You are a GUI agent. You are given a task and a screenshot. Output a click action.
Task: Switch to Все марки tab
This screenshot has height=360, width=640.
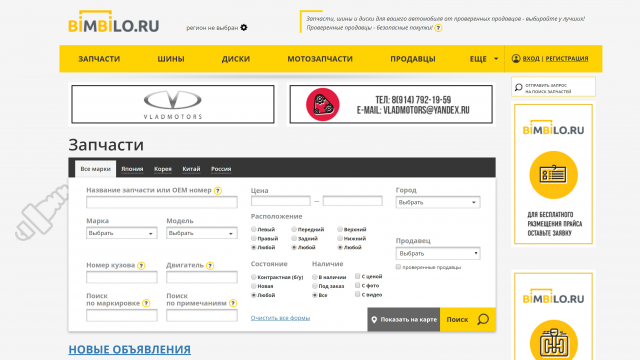pyautogui.click(x=96, y=169)
